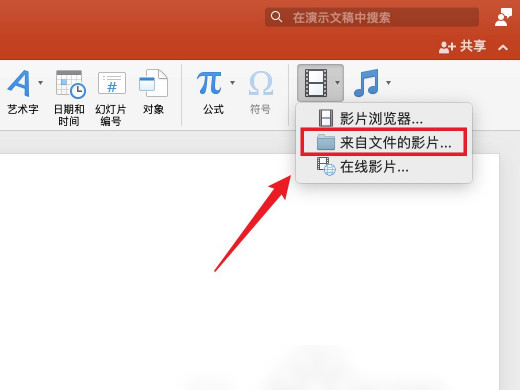
Task: Click the search magnifier icon
Action: [276, 16]
